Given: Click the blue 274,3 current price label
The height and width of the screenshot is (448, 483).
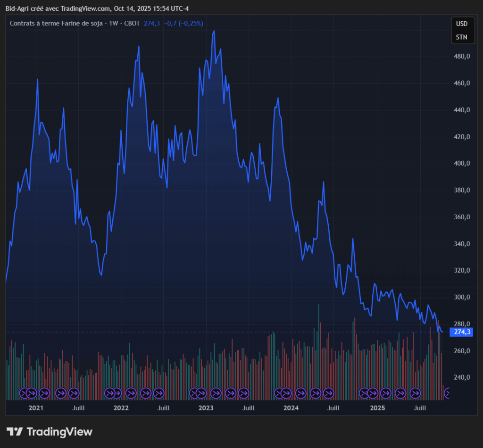Looking at the screenshot, I should click(462, 332).
